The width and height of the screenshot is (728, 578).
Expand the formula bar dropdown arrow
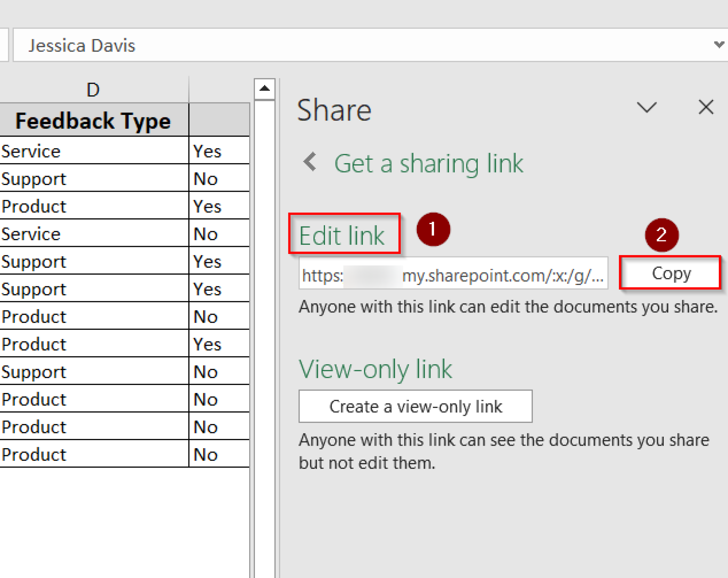(x=719, y=45)
